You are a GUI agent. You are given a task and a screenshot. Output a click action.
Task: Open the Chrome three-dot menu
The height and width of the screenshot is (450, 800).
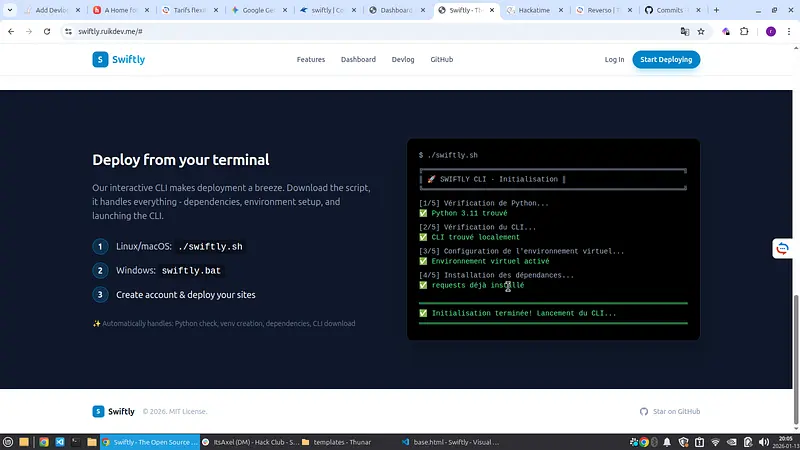(789, 31)
